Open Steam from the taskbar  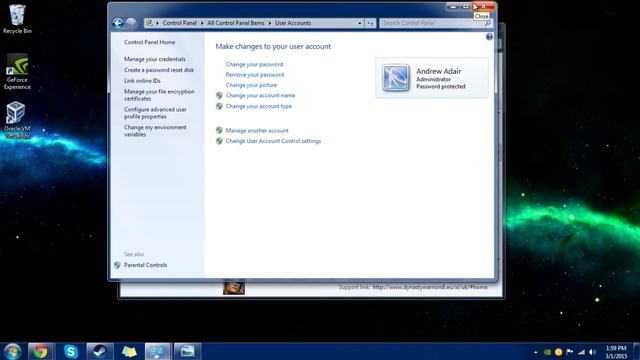click(100, 351)
